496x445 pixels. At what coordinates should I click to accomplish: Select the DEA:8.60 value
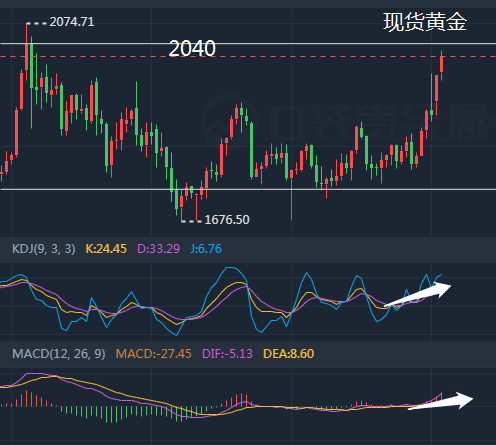[x=289, y=354]
